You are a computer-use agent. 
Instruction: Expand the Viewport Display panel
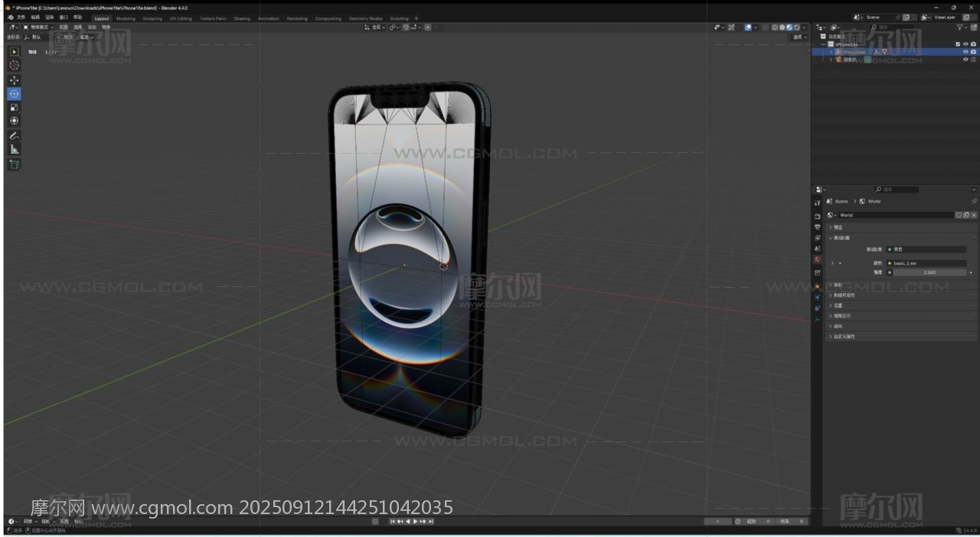pyautogui.click(x=831, y=316)
